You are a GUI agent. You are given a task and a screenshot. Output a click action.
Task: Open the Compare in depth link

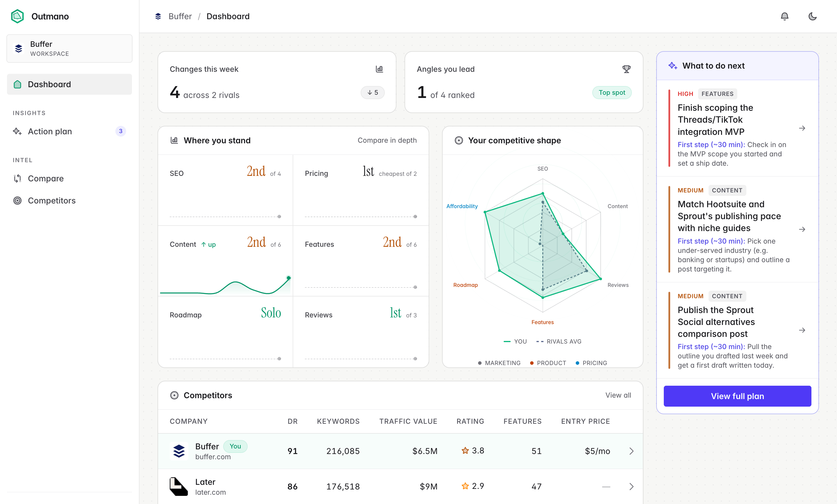click(387, 140)
